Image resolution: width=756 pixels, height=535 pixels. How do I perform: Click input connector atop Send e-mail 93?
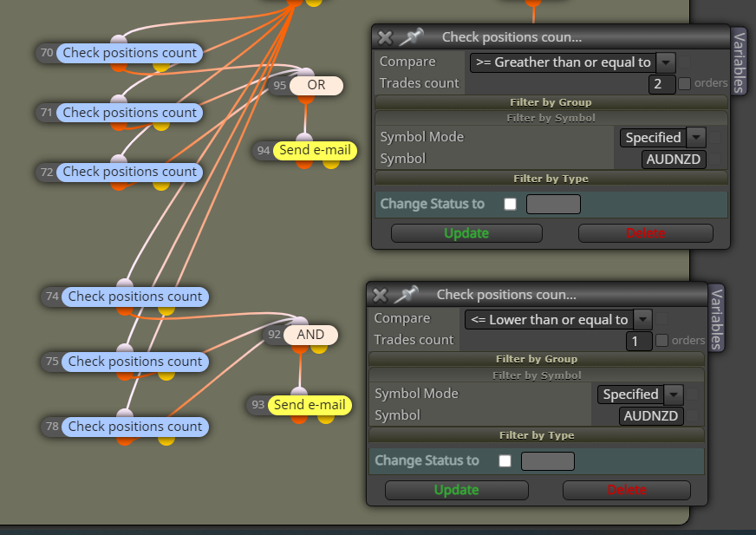click(x=299, y=392)
